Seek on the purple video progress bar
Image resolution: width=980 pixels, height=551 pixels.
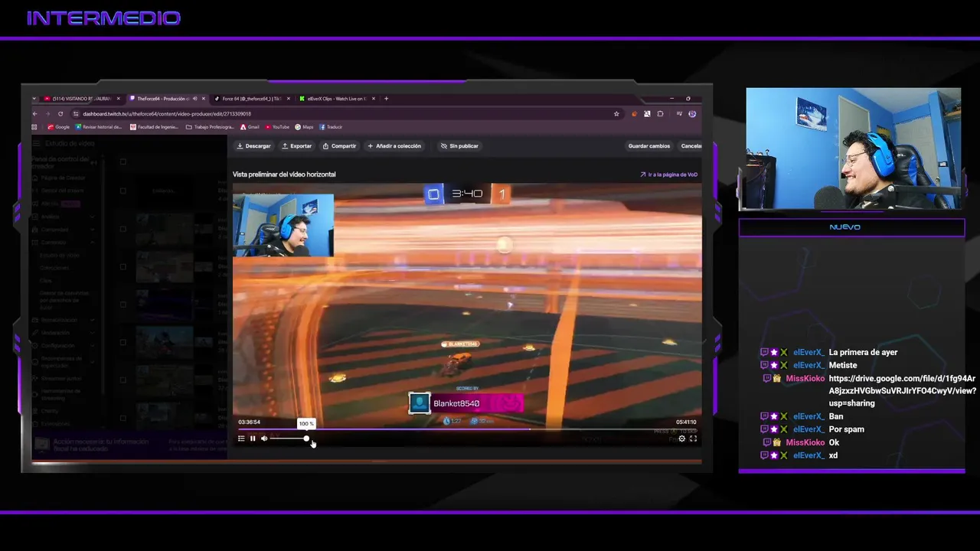[x=467, y=429]
